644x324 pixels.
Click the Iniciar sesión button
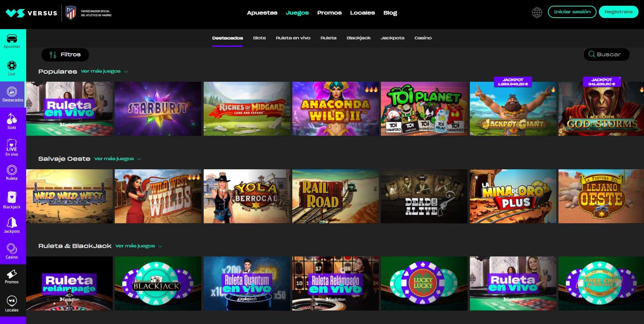click(572, 12)
